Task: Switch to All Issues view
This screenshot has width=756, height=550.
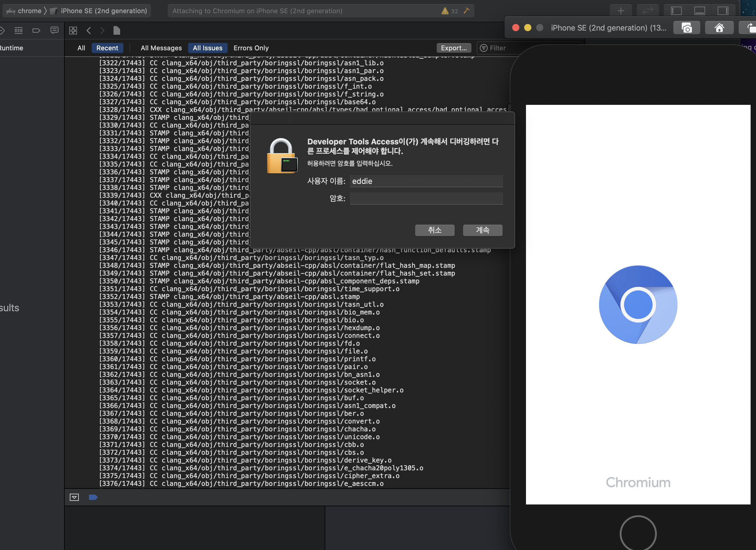Action: (x=208, y=48)
